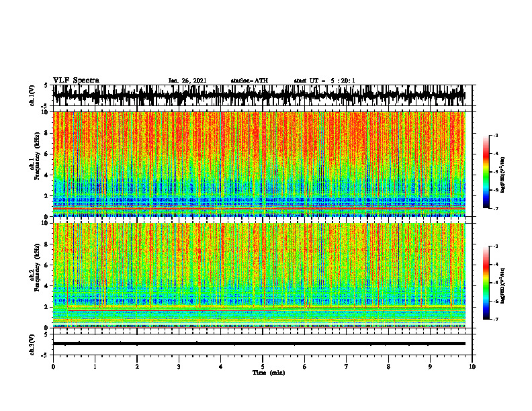
Task: Click the ch.2 spectrogram plot area
Action: 259,275
